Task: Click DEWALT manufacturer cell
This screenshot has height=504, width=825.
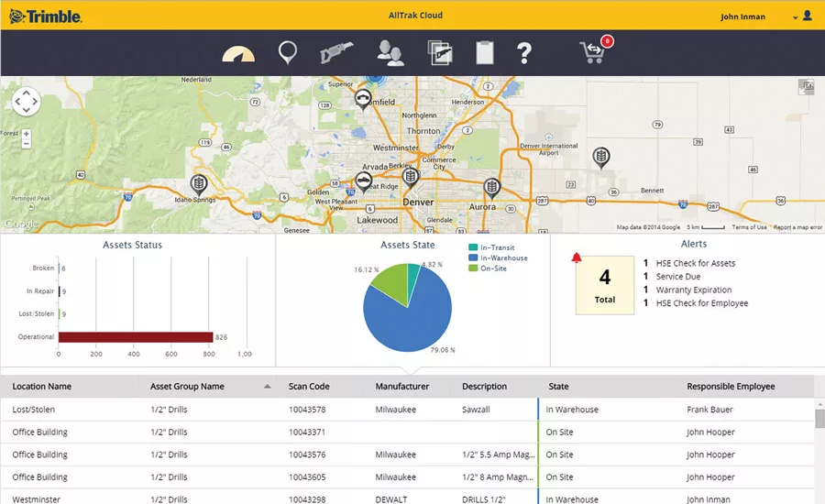Action: 390,499
